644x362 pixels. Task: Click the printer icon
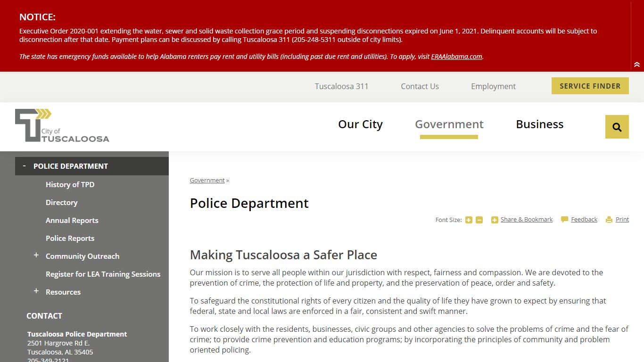[609, 220]
